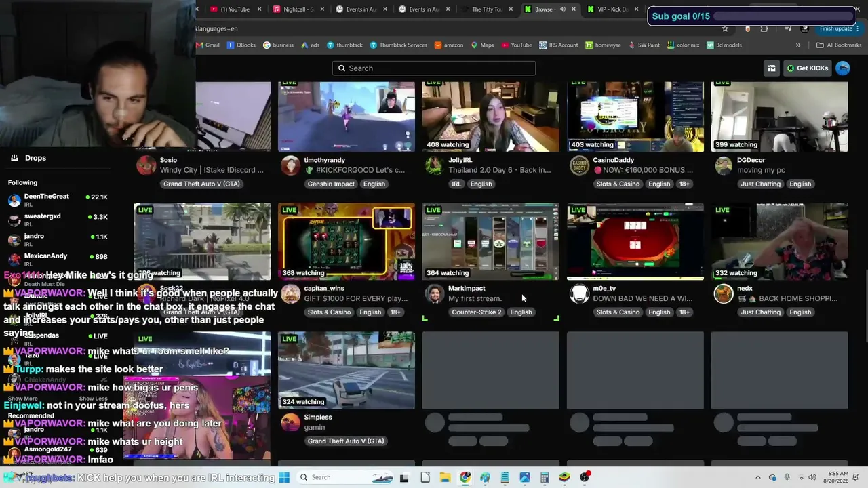Show hidden system tray icons
The height and width of the screenshot is (488, 868).
click(757, 477)
